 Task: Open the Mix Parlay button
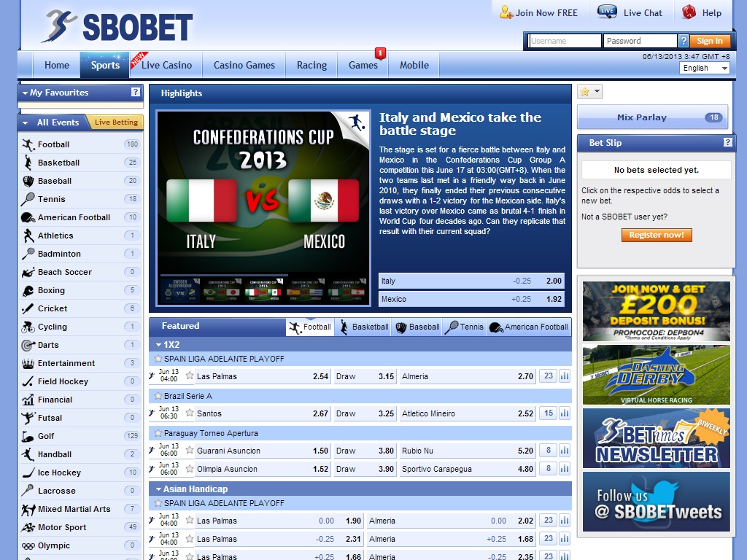(652, 117)
